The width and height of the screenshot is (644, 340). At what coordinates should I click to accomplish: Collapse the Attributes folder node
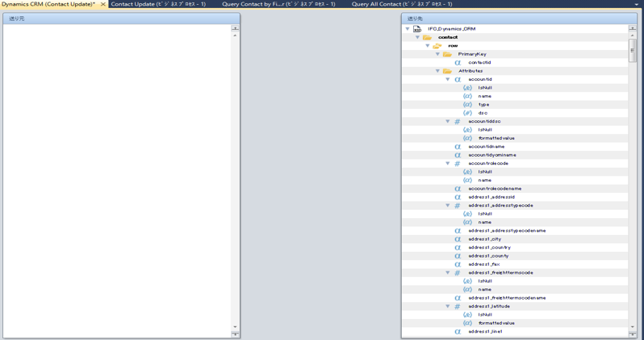pyautogui.click(x=437, y=71)
